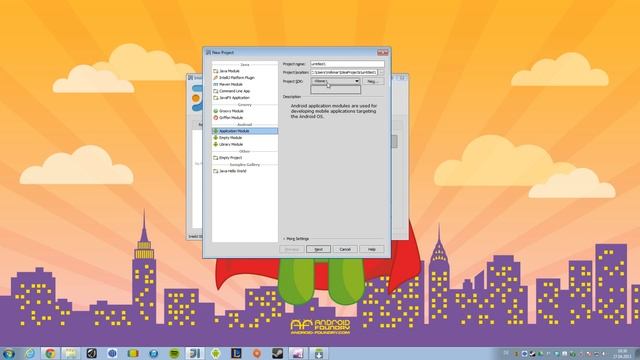Switch to IntelliJ IDEA taskbar icon
The height and width of the screenshot is (360, 640).
[x=195, y=353]
